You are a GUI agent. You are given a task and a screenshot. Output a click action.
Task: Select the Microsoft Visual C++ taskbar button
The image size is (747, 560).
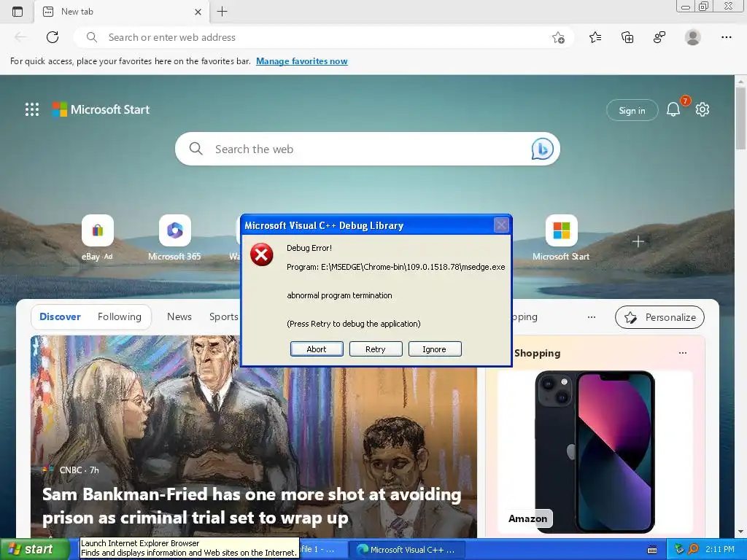pos(406,550)
